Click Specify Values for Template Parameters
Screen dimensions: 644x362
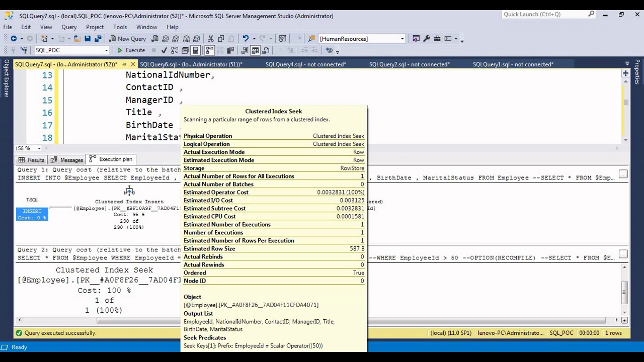point(329,50)
